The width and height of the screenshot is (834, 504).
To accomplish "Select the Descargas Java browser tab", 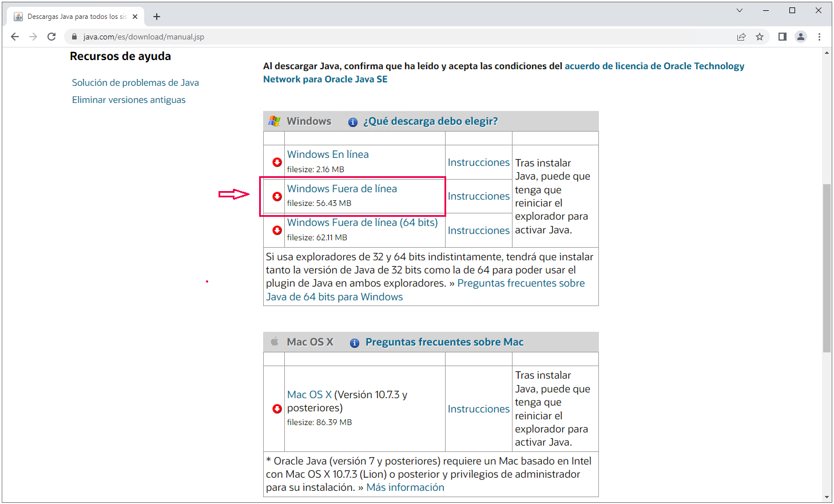I will click(x=76, y=17).
